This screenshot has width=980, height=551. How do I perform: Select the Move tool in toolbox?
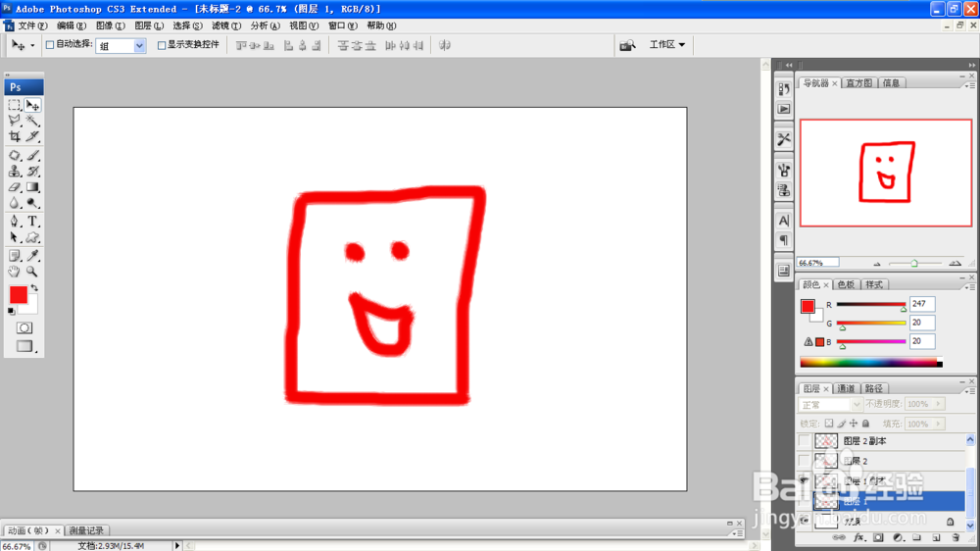coord(32,105)
